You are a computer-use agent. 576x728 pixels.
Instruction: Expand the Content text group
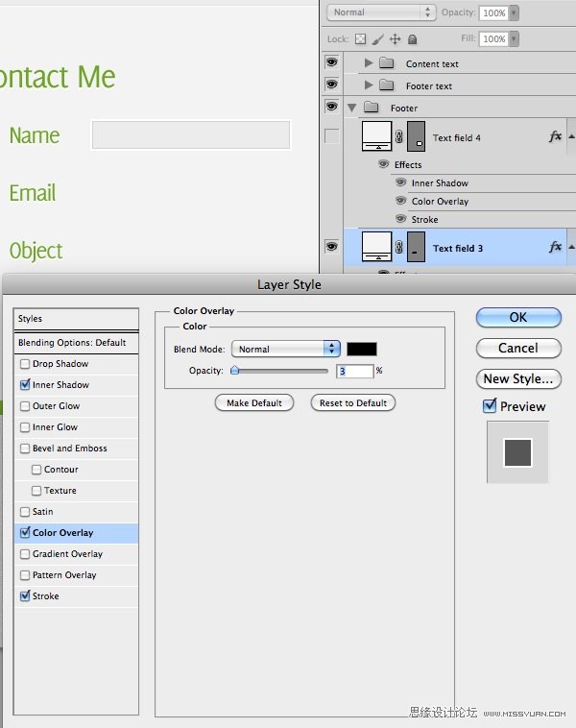tap(369, 62)
